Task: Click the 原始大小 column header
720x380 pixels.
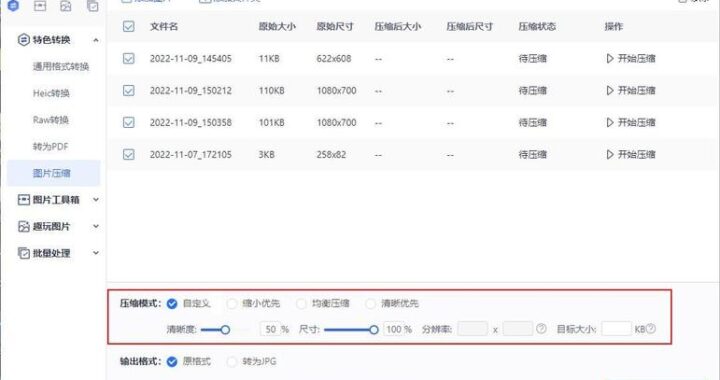Action: 277,27
